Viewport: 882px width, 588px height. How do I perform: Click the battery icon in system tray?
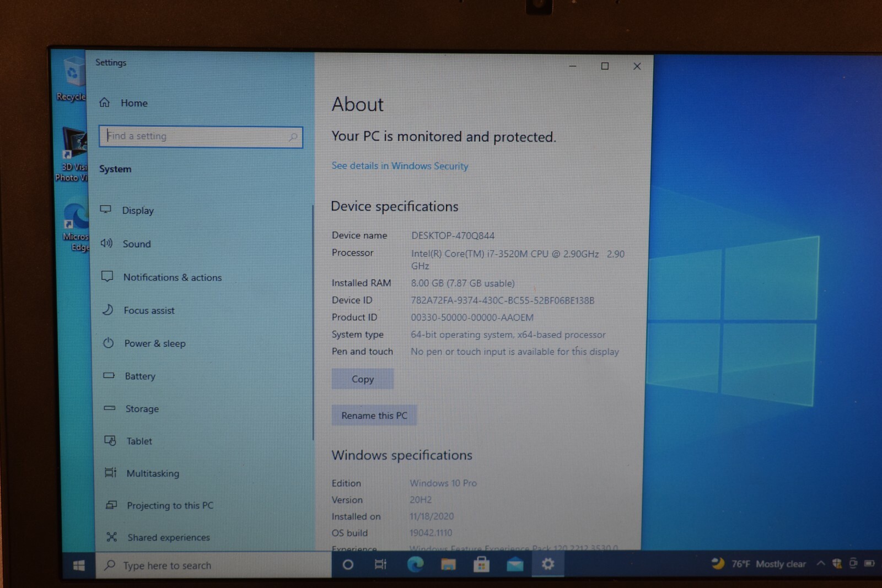869,563
